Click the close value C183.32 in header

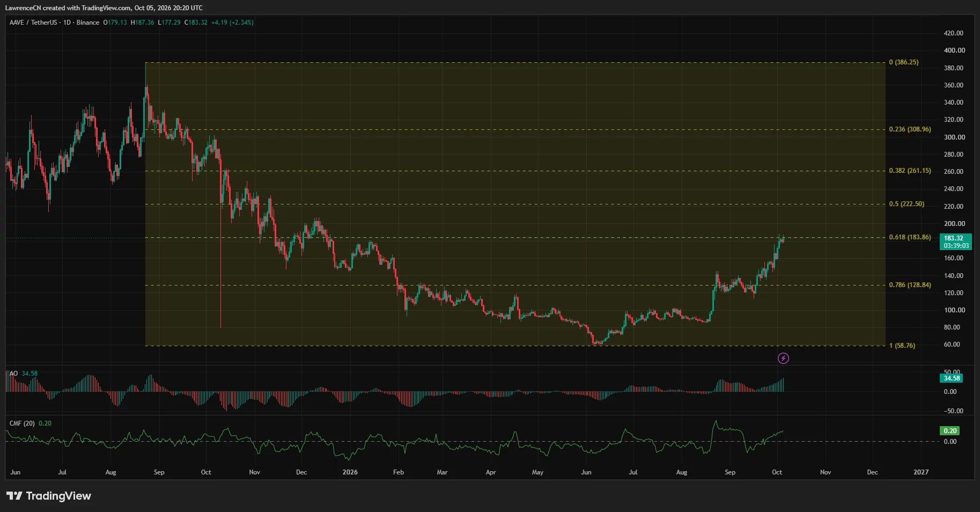[x=196, y=23]
